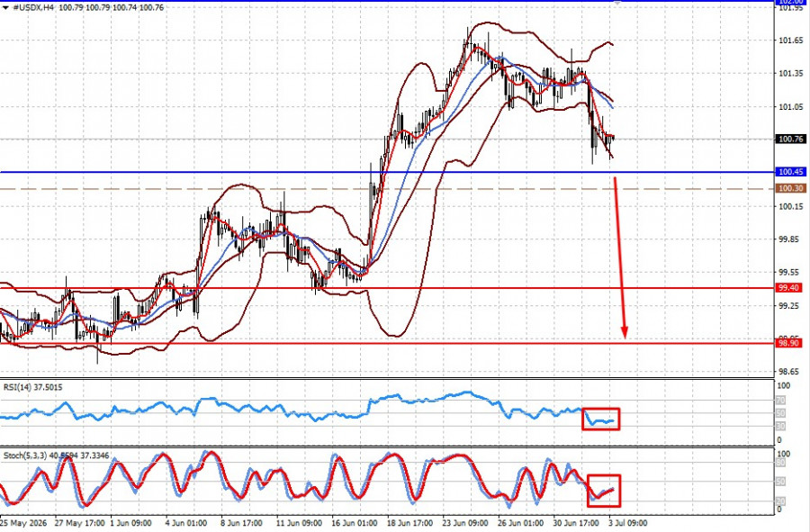Click the 100.76 current price label

790,139
